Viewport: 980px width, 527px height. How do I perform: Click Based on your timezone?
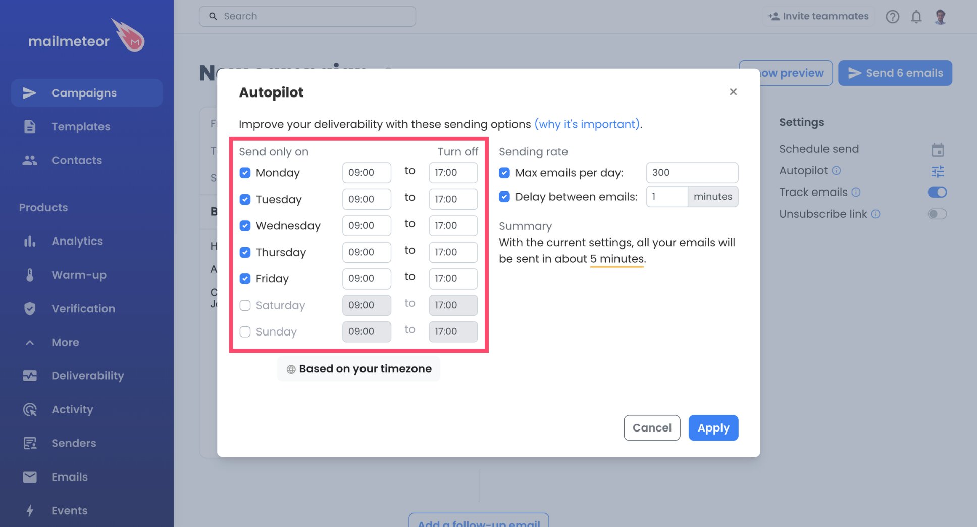coord(358,369)
